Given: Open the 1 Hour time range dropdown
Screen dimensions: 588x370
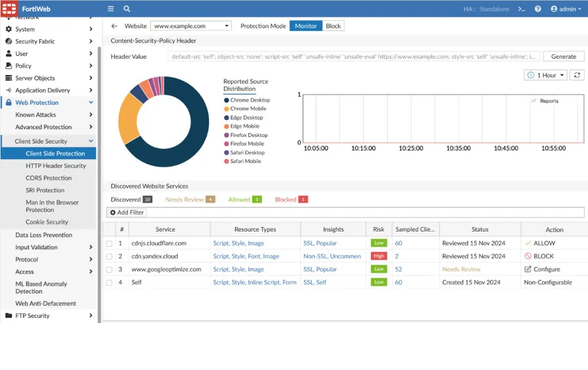Looking at the screenshot, I should pos(545,76).
